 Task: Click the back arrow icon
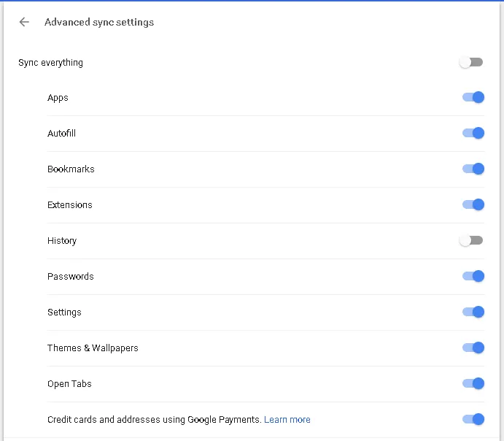24,22
